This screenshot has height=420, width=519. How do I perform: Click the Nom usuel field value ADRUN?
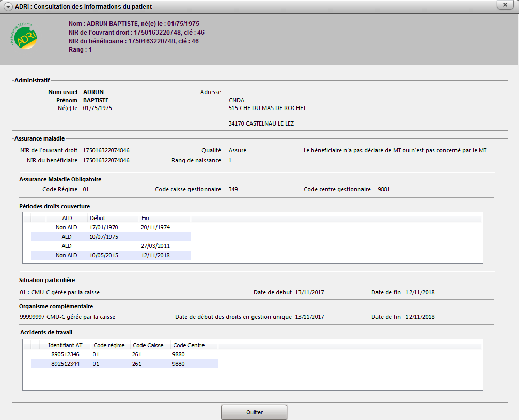coord(93,92)
